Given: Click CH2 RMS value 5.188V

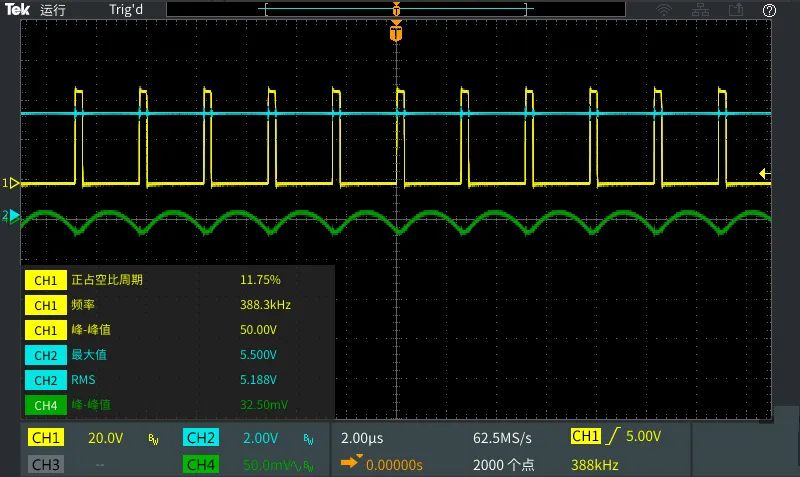Looking at the screenshot, I should pos(258,380).
